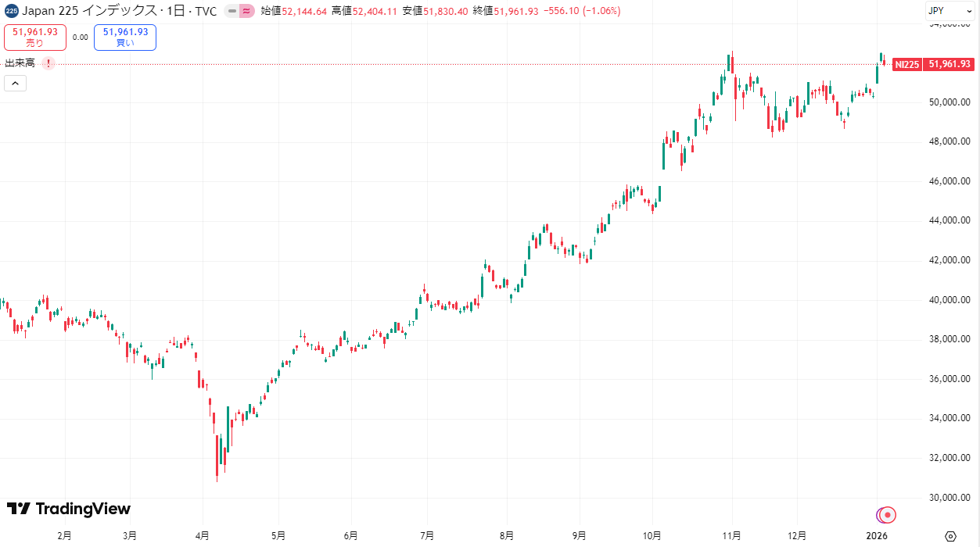Image resolution: width=980 pixels, height=547 pixels.
Task: Click the 2026 label on the time axis
Action: tap(876, 536)
